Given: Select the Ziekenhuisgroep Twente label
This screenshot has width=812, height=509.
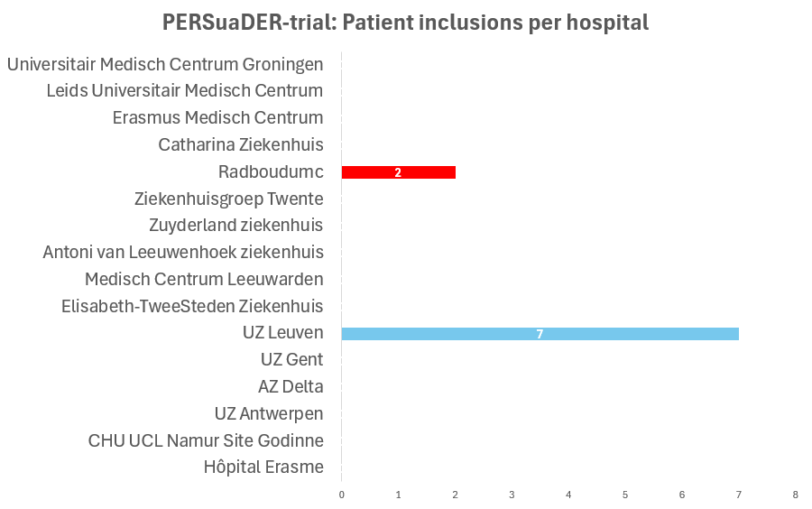Looking at the screenshot, I should click(228, 199).
